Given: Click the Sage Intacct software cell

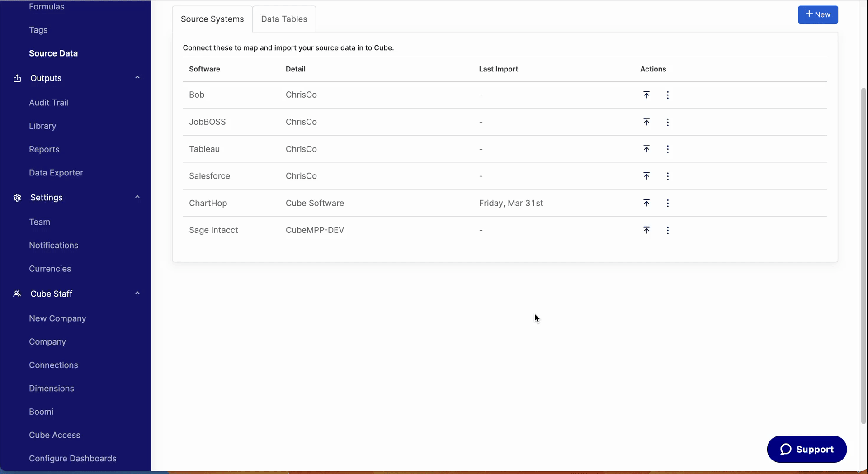Looking at the screenshot, I should coord(213,230).
